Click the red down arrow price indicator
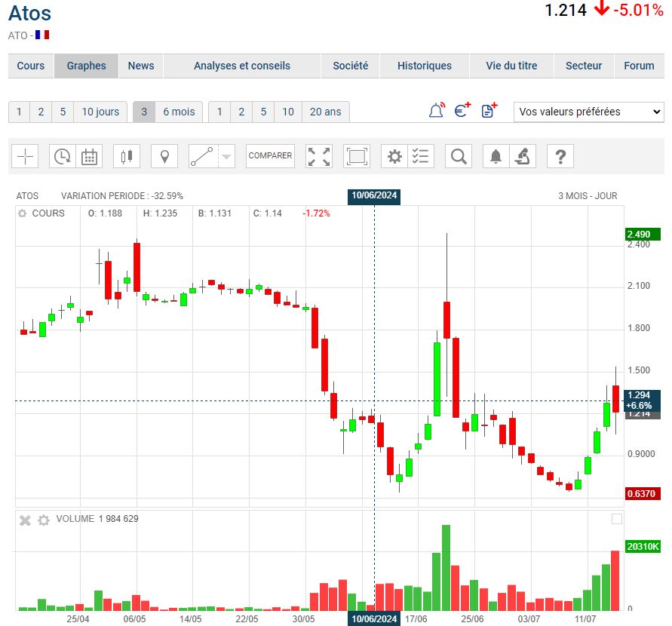672x626 pixels. click(602, 8)
